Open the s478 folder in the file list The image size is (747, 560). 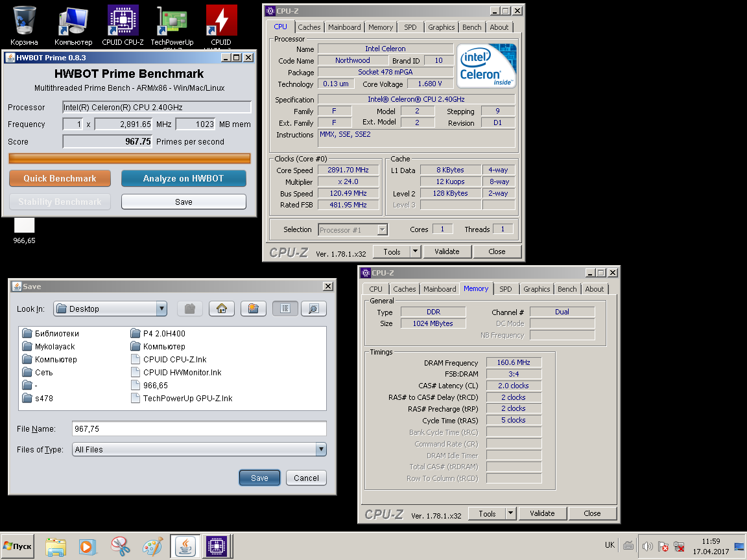tap(38, 398)
